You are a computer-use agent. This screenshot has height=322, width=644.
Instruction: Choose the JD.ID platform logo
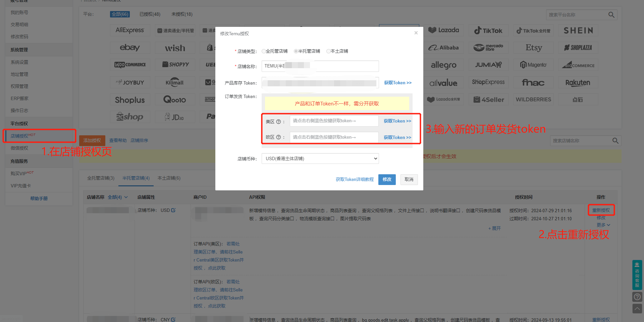coord(175,117)
